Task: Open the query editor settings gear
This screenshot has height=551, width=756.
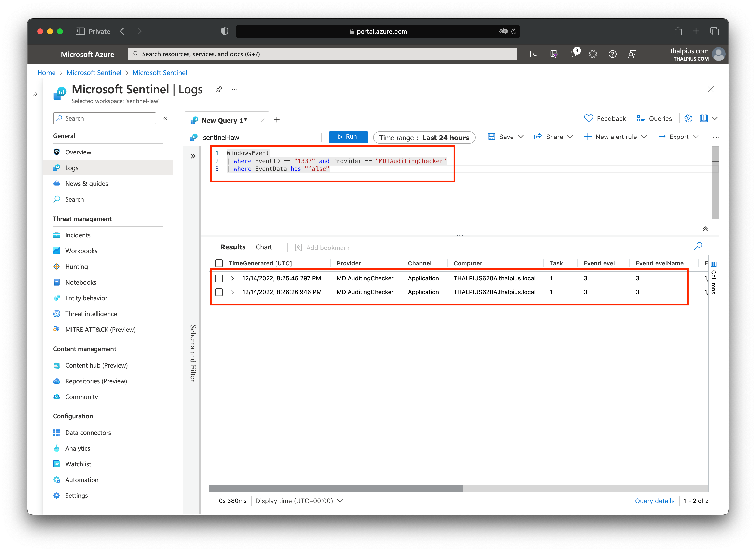Action: (x=688, y=118)
